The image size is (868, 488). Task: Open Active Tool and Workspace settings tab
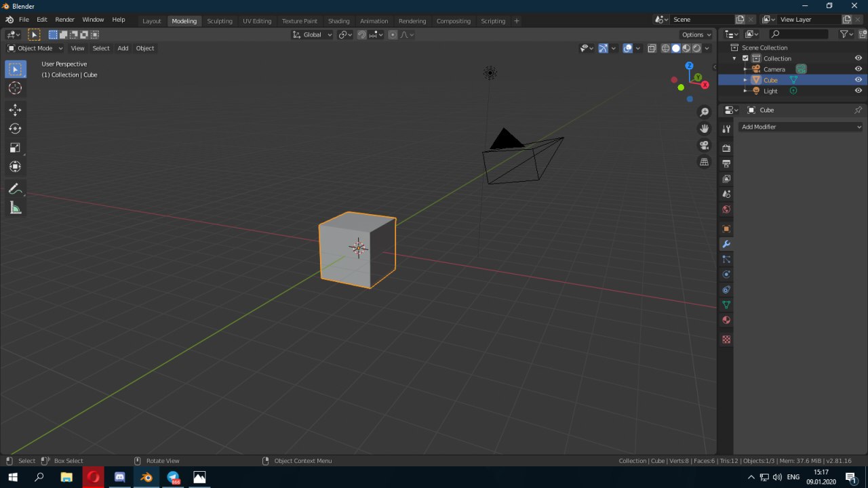726,129
